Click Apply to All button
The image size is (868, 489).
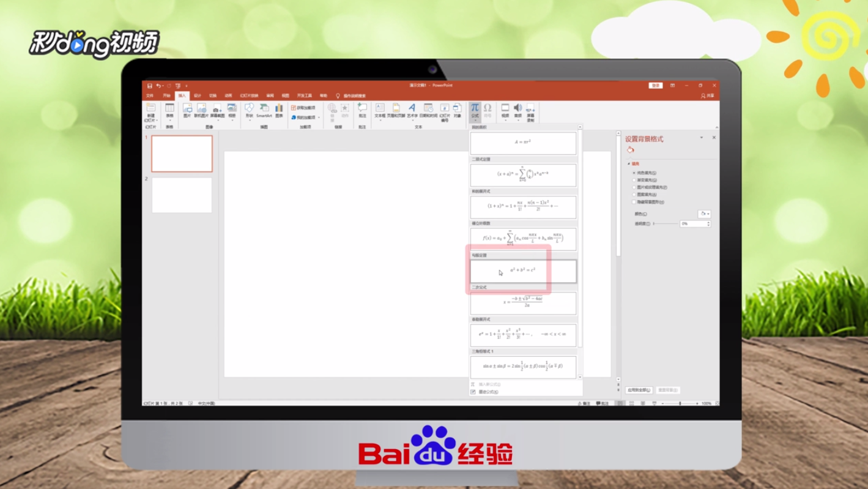(640, 390)
